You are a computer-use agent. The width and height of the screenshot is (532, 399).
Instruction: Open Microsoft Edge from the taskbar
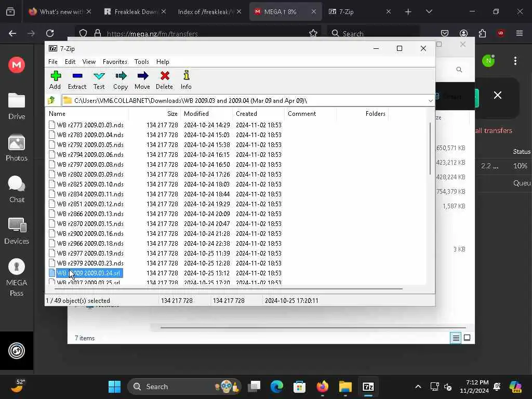(x=277, y=387)
